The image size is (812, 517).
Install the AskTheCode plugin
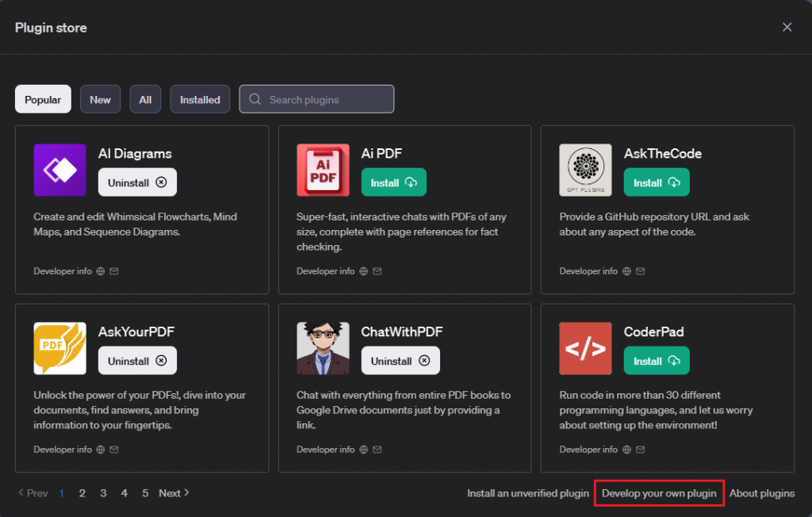(x=656, y=182)
